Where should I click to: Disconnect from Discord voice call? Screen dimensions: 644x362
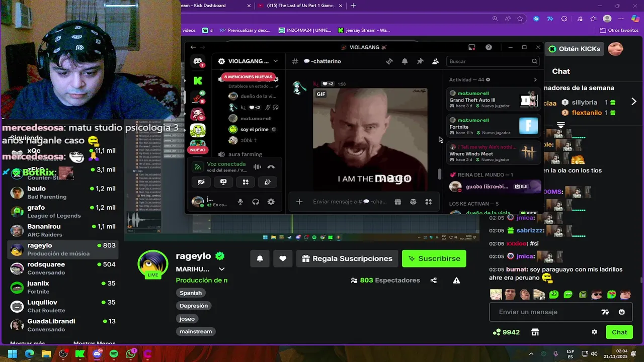(271, 167)
